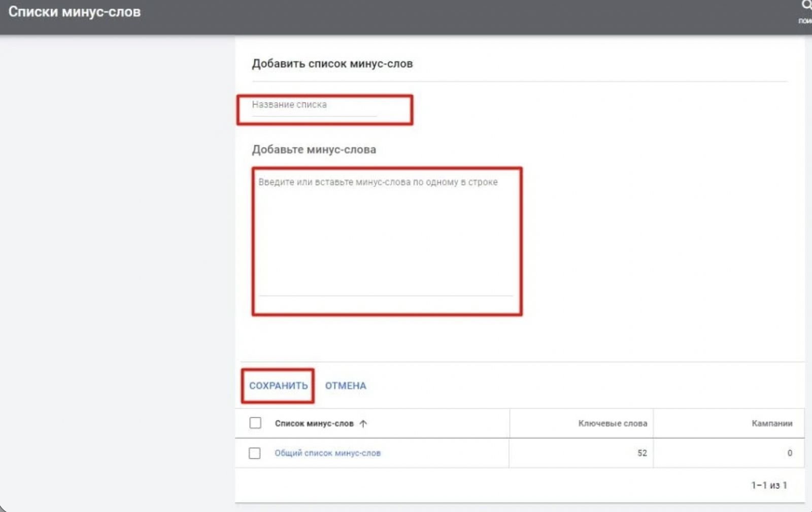
Task: Tick the select-all checkbox in table header
Action: pos(255,423)
